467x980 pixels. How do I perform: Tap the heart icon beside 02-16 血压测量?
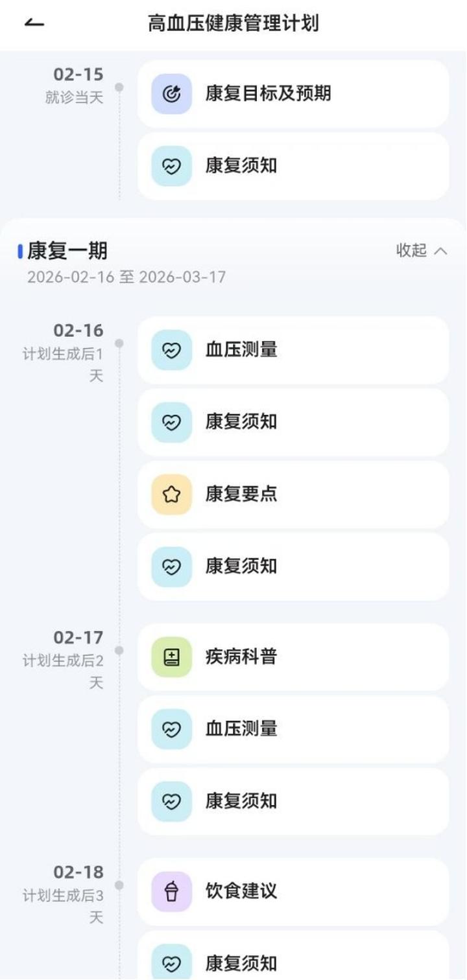(x=171, y=350)
